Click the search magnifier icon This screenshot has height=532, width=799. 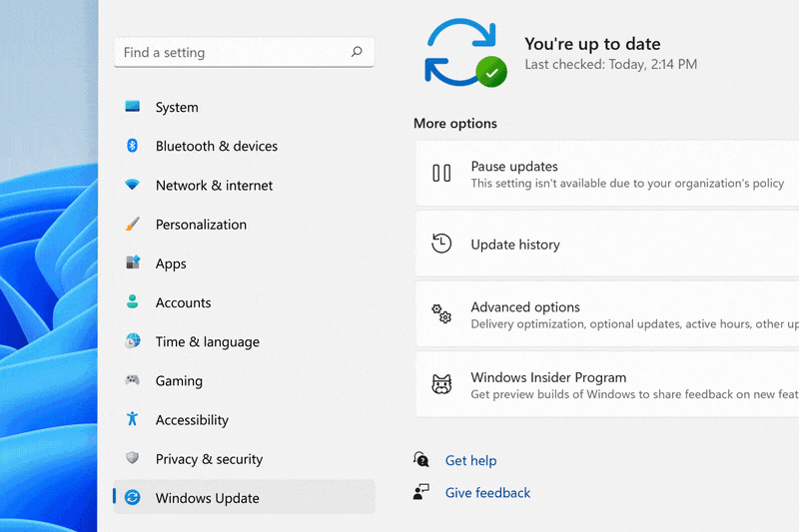click(357, 52)
